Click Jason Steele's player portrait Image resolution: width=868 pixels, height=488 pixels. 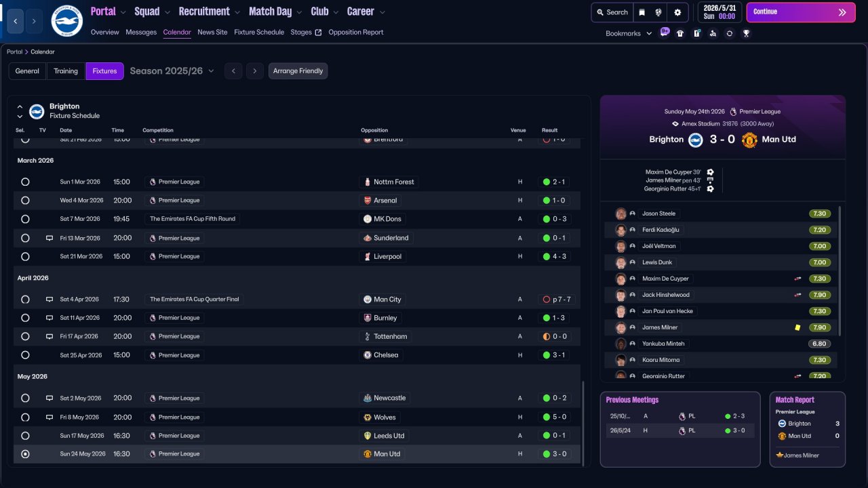(x=620, y=213)
